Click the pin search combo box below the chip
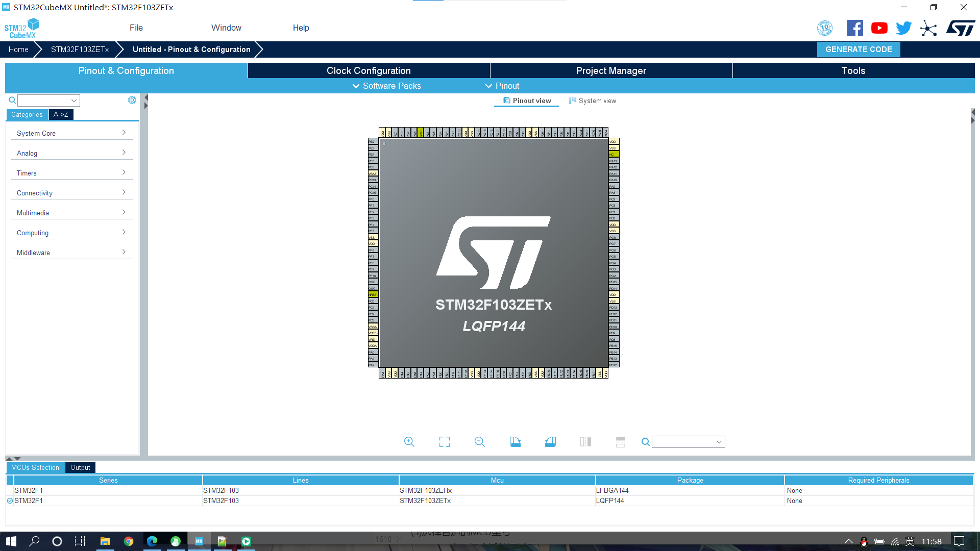 pyautogui.click(x=688, y=442)
